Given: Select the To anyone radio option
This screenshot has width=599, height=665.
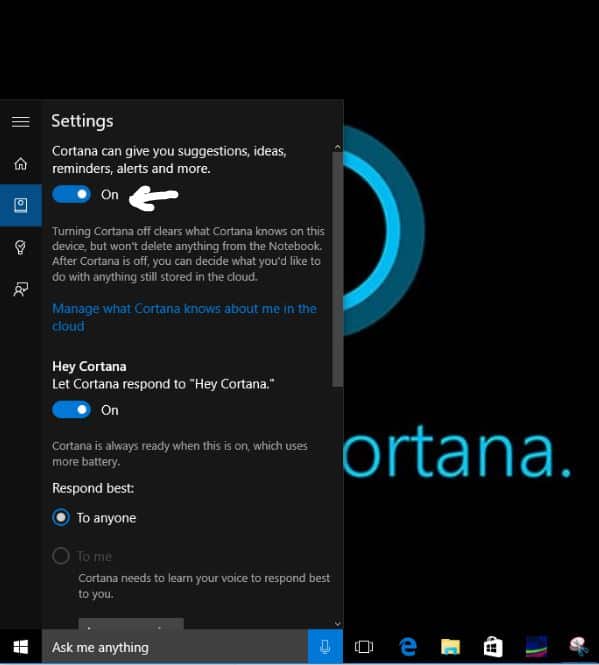Looking at the screenshot, I should point(61,517).
